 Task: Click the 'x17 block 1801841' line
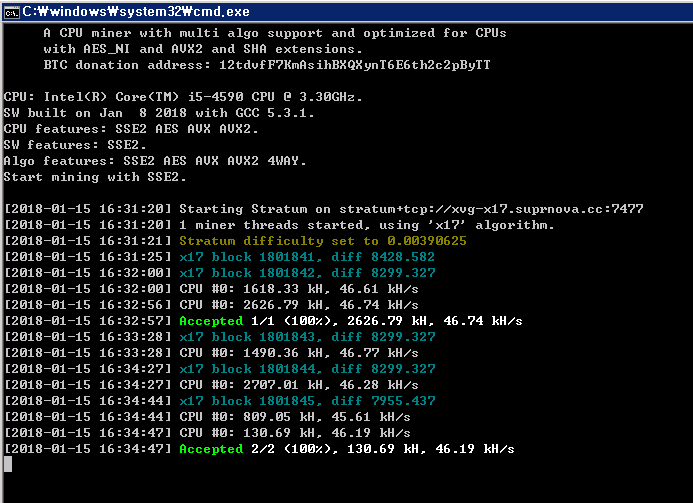(x=219, y=257)
